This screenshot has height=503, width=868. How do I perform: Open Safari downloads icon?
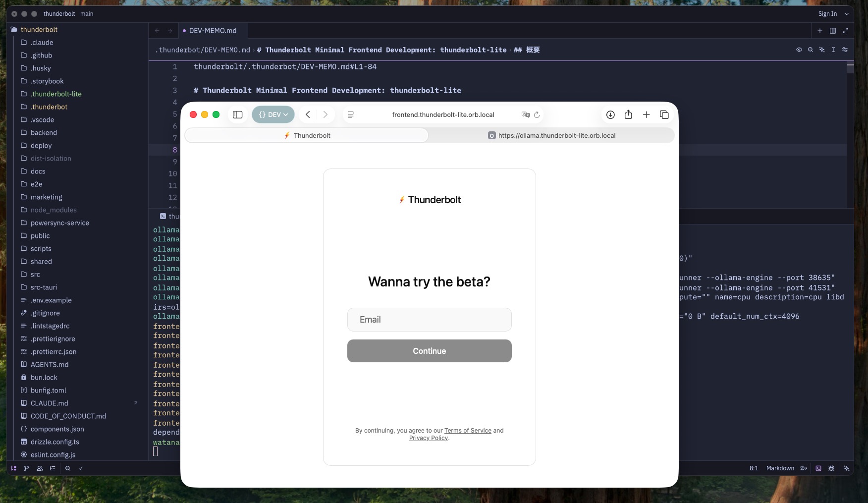[610, 115]
